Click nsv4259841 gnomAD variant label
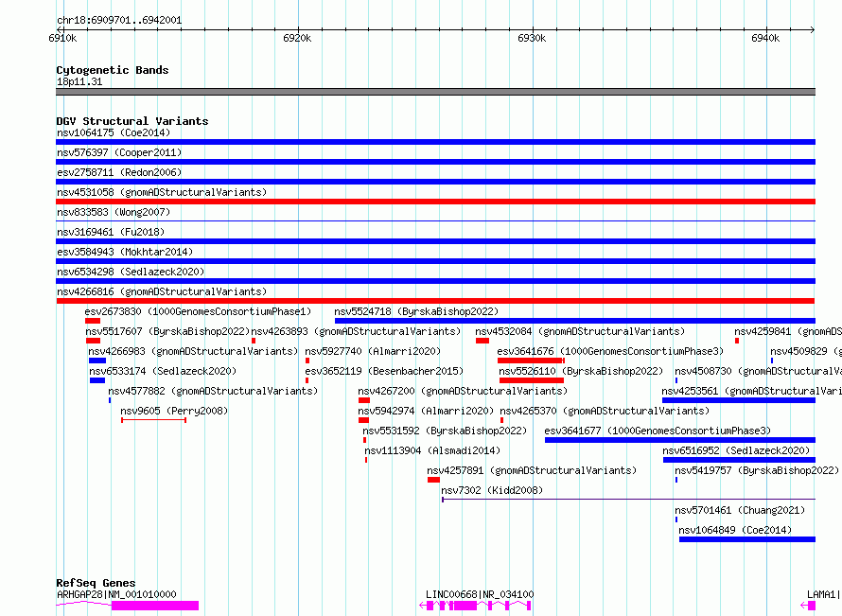The height and width of the screenshot is (616, 842). [x=788, y=331]
